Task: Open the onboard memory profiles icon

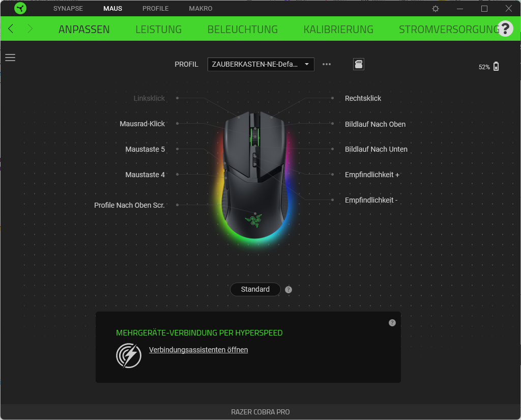Action: [x=359, y=64]
